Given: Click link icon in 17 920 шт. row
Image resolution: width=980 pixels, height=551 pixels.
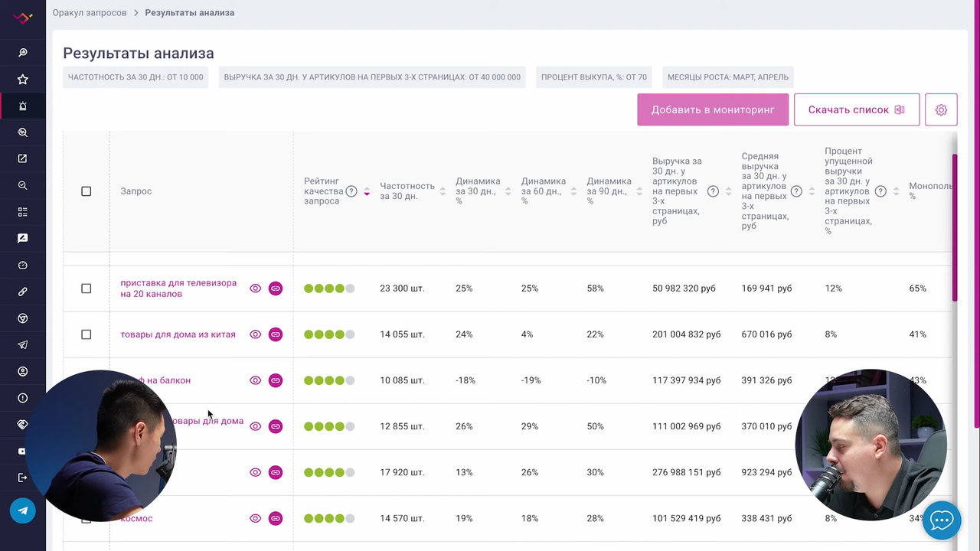Looking at the screenshot, I should [276, 472].
